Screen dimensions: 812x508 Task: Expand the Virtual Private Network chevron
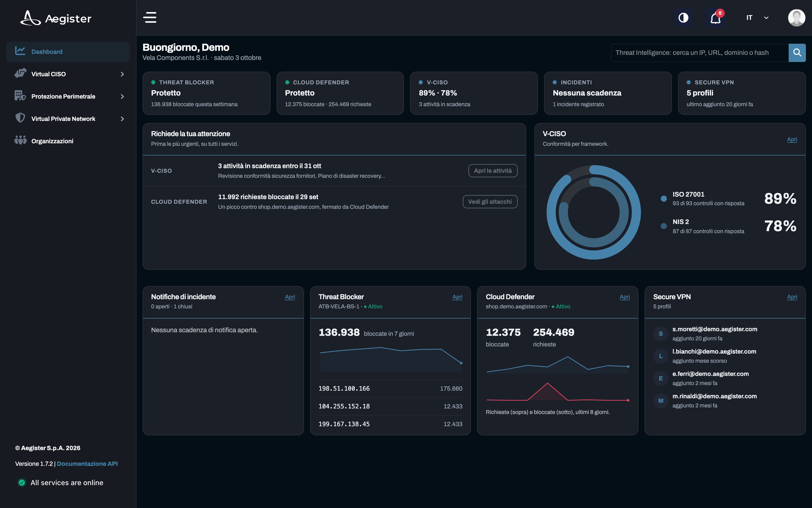click(123, 119)
